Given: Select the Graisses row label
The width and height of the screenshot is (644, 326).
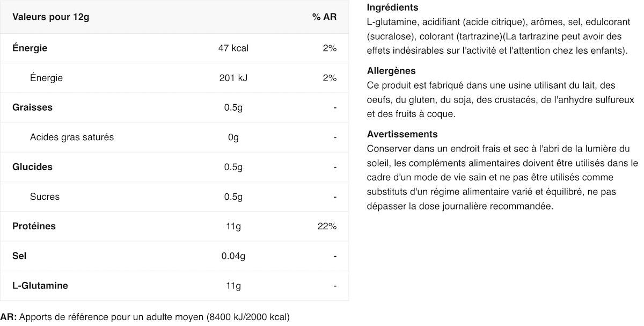Looking at the screenshot, I should (x=33, y=107).
